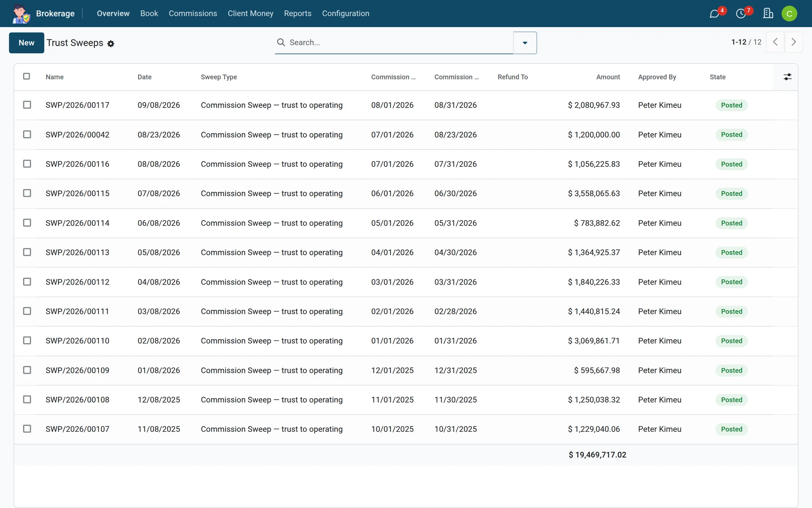Open the Commissions menu
This screenshot has height=508, width=812.
click(x=193, y=14)
